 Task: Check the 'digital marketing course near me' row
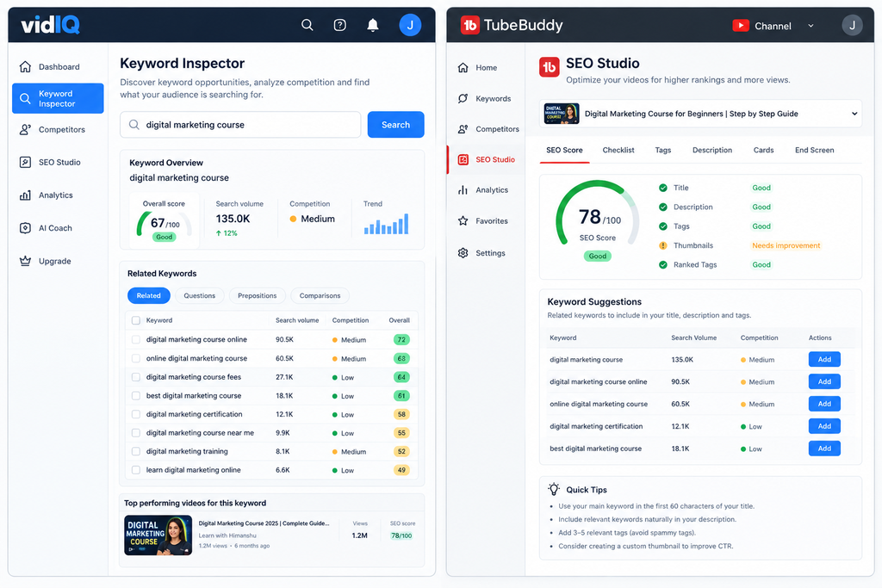click(x=135, y=433)
